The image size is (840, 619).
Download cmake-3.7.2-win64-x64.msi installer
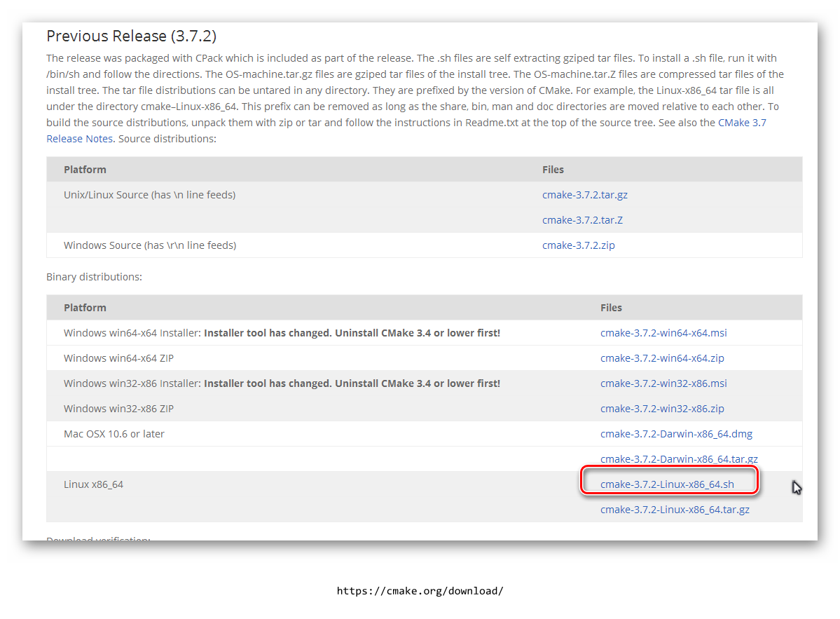click(663, 334)
